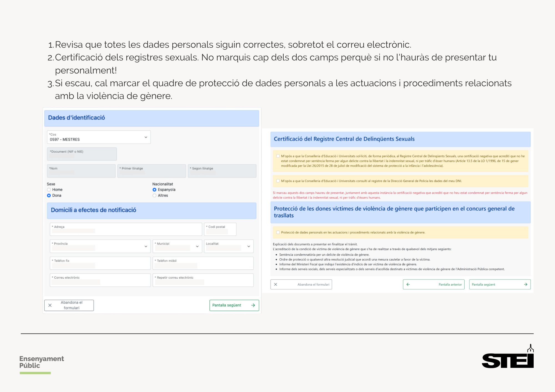Click the Ensenyament Públic logo
Image resolution: width=555 pixels, height=392 pixels.
coord(41,362)
